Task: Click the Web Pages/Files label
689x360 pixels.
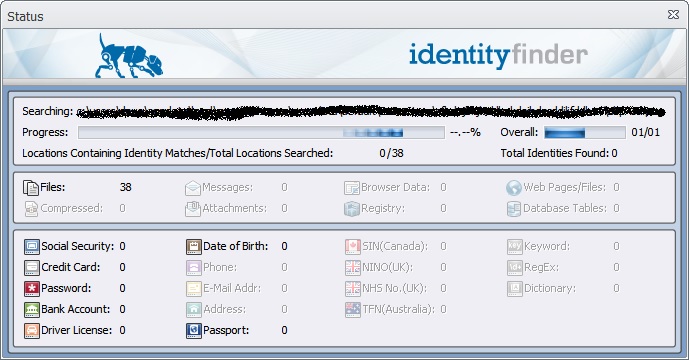Action: [564, 188]
